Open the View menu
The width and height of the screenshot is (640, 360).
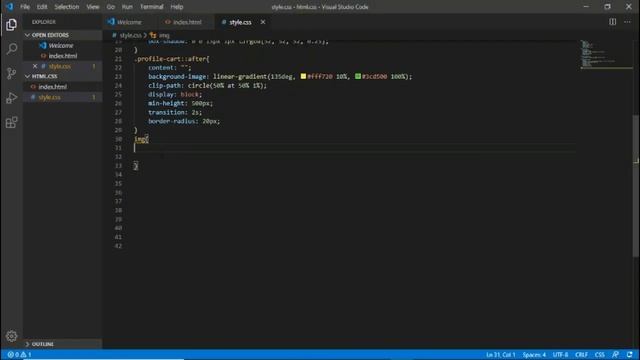[93, 7]
